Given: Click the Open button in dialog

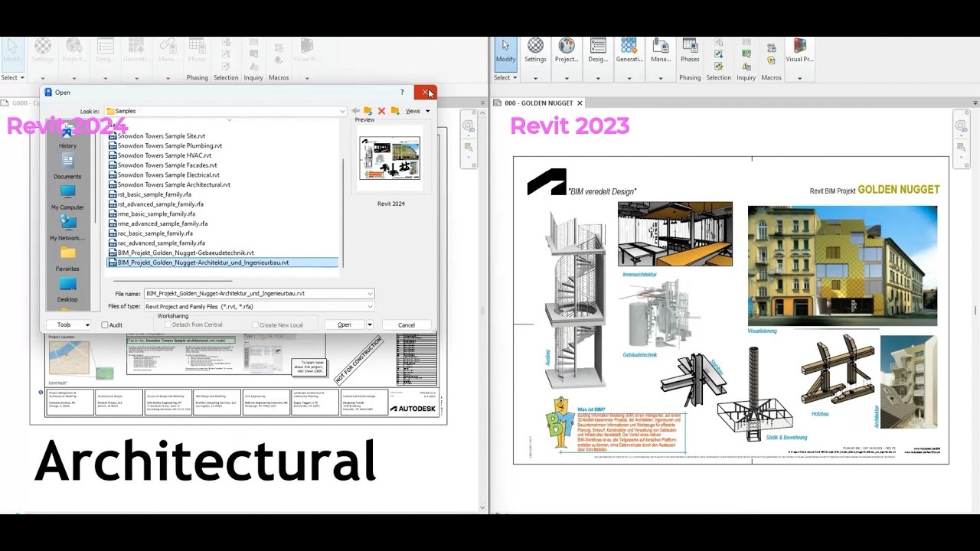Looking at the screenshot, I should 345,324.
